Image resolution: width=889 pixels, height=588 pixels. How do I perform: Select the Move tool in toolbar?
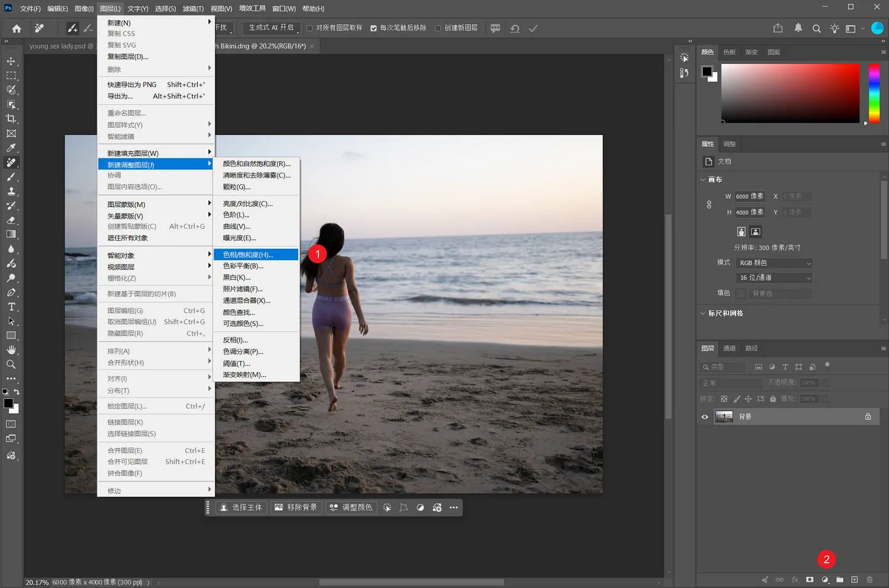pos(11,61)
